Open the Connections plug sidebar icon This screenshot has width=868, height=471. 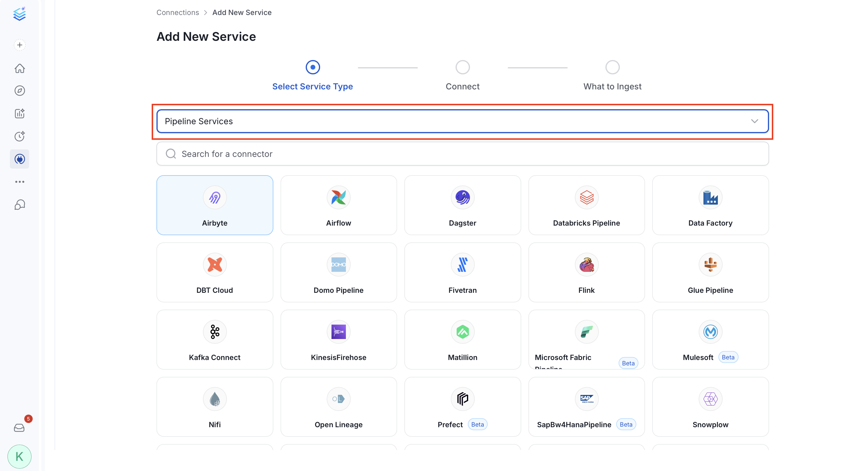19,159
